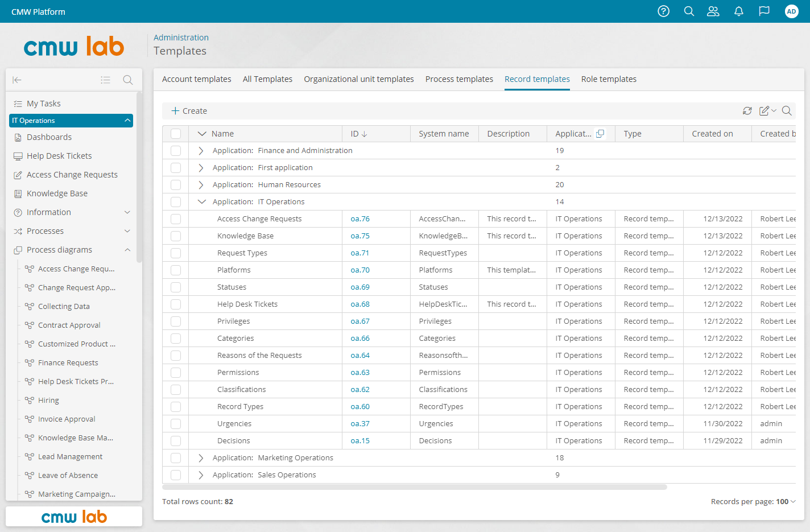Click the flag icon in top bar
This screenshot has width=810, height=532.
764,11
